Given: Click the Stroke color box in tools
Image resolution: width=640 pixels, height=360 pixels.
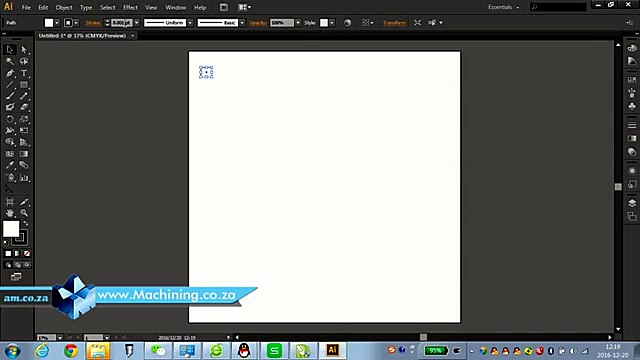Looking at the screenshot, I should click(20, 238).
